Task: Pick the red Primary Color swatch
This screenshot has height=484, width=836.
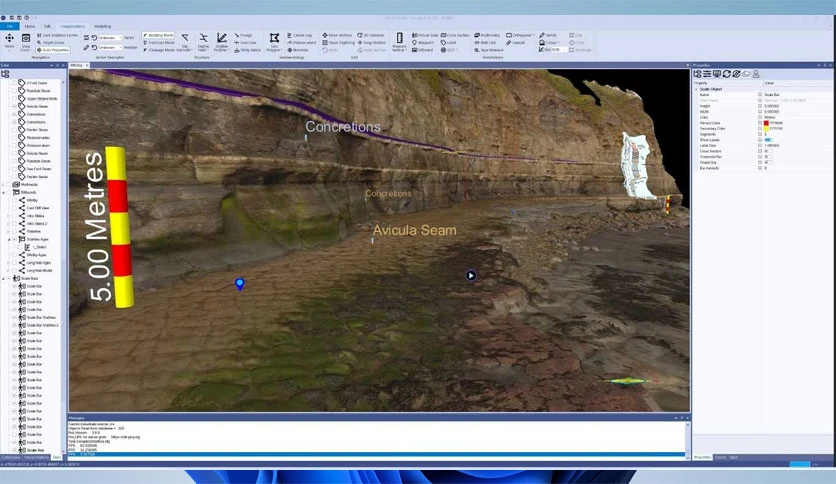Action: [766, 123]
